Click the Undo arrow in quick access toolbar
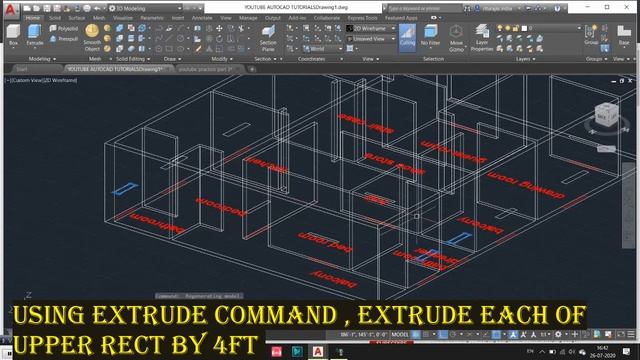Viewport: 640px width, 360px height. 97,8
